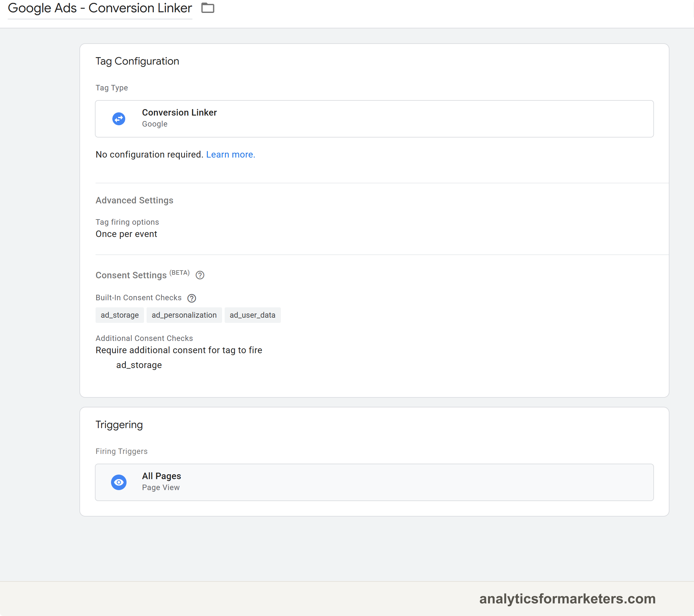Click the Triggering heading
The height and width of the screenshot is (616, 694).
tap(119, 425)
